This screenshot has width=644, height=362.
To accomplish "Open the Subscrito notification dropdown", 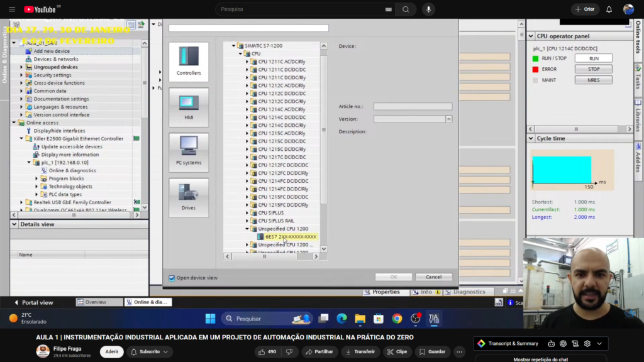I will click(150, 352).
